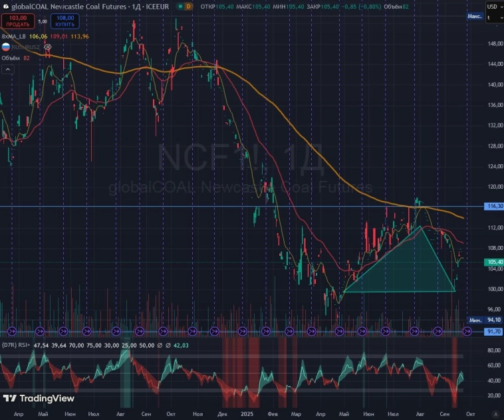
Task: Click the orange D data-delay badge
Action: [x=188, y=6]
